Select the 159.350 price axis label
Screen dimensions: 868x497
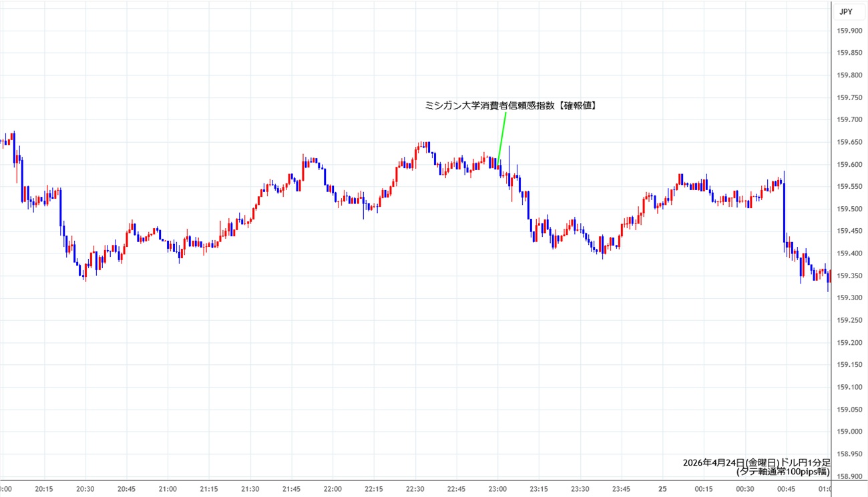coord(850,276)
